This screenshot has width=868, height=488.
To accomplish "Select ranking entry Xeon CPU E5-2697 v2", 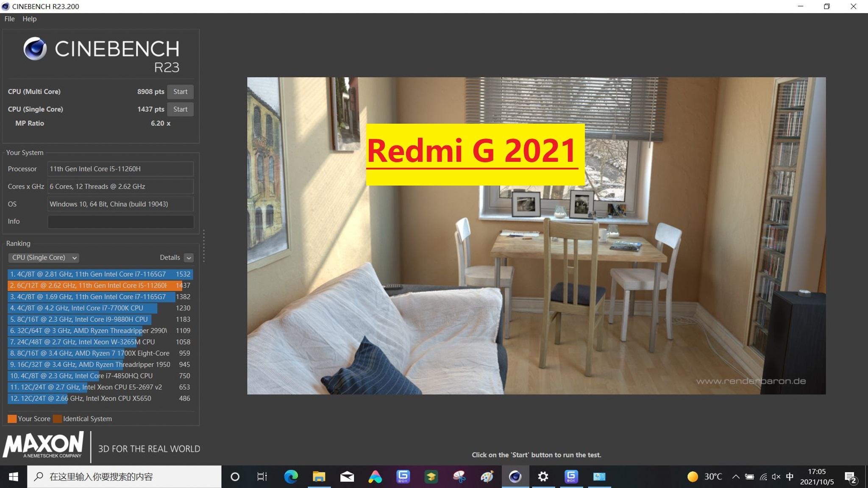I will pyautogui.click(x=100, y=387).
